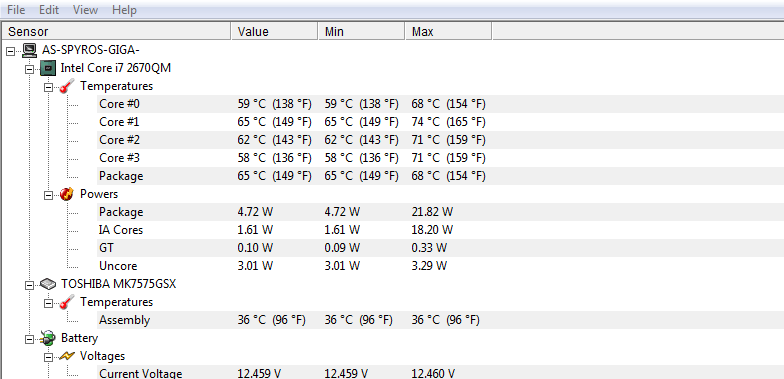Select the AS-SPYROS-GIGA- tree item
This screenshot has height=379, width=784.
coord(91,50)
